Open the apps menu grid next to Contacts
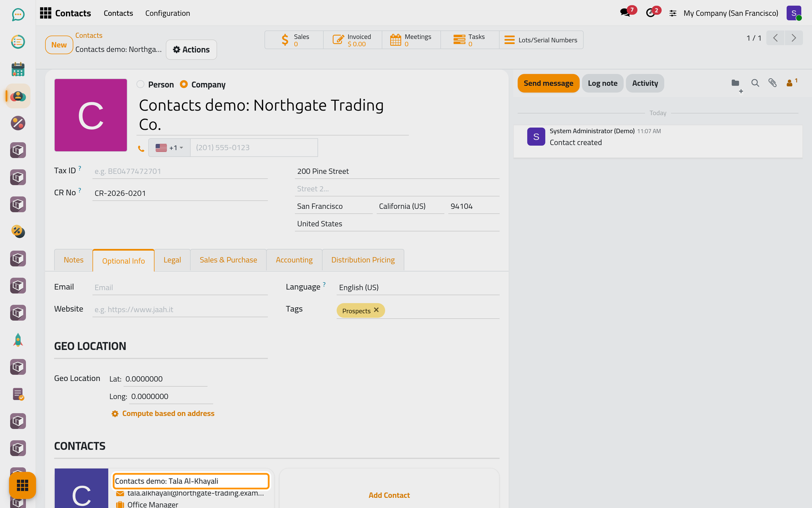 point(45,13)
